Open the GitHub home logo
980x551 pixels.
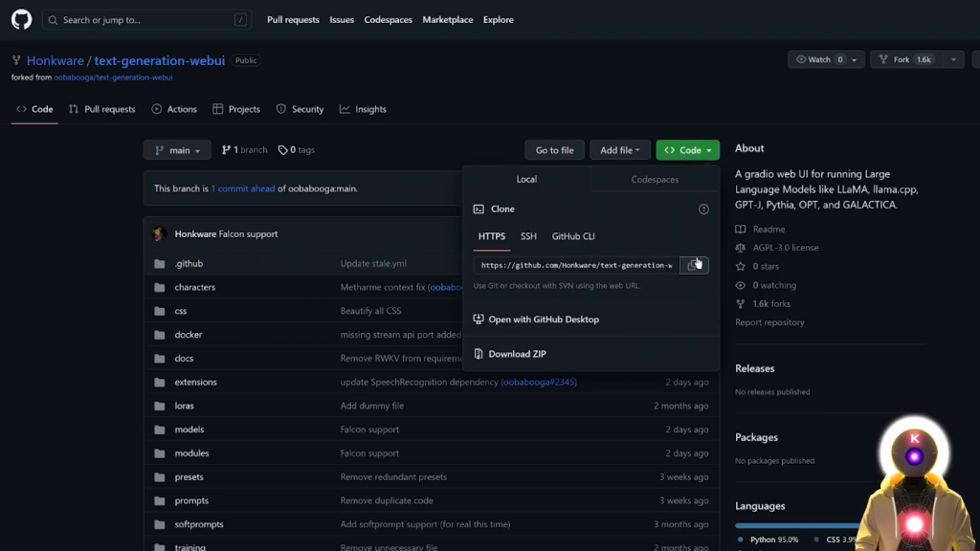pyautogui.click(x=21, y=19)
